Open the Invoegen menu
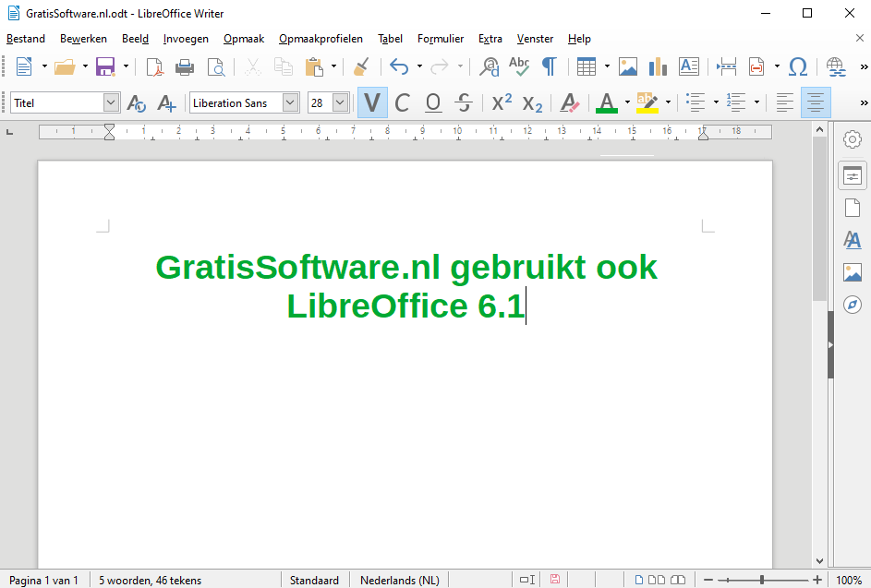The width and height of the screenshot is (871, 588). click(x=186, y=39)
